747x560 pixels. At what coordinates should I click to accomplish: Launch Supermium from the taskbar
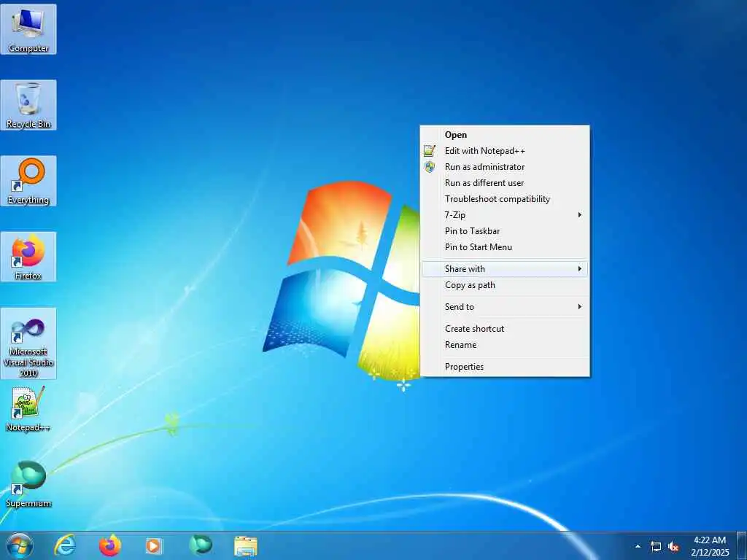(x=200, y=545)
